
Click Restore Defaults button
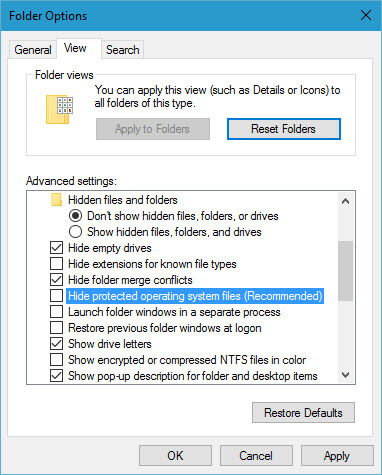tap(303, 413)
